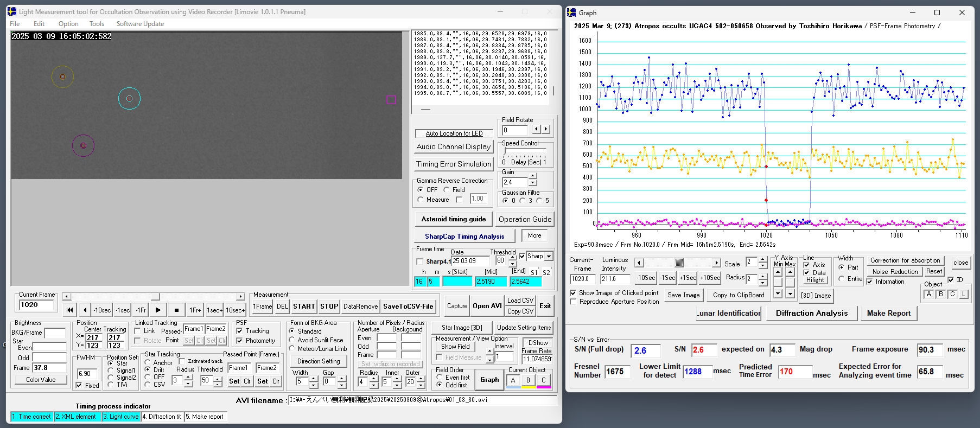Viewport: 980px width, 428px height.
Task: Jump to first frame with rewind icon
Action: click(69, 310)
